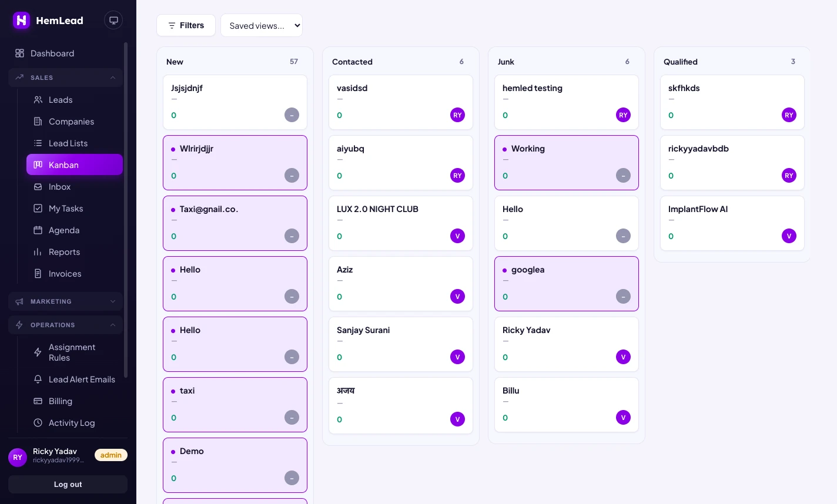Click the monitor display icon in header

pos(113,20)
